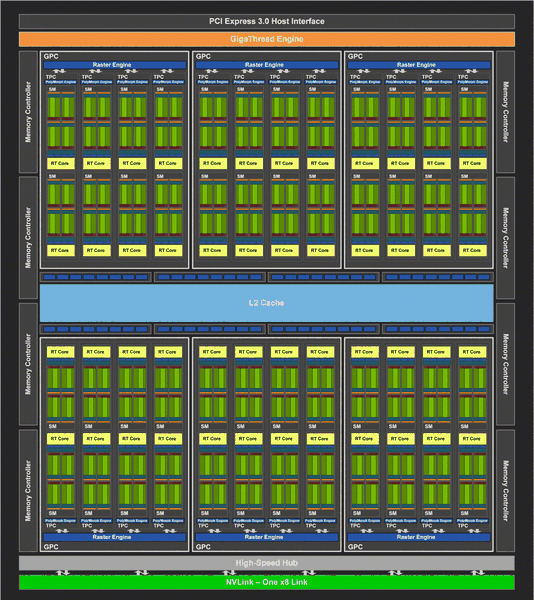The image size is (534, 600).
Task: Select the uppermost Memory Controller on the left edge
Action: coord(28,112)
